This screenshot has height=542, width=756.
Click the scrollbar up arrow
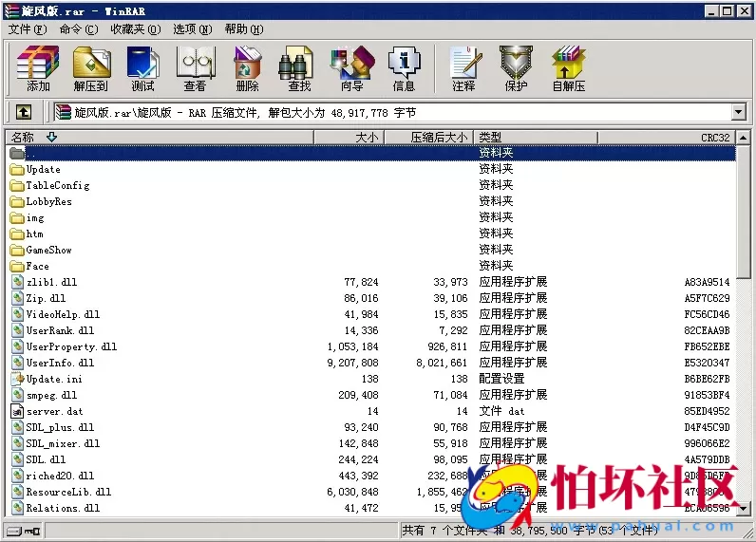point(744,138)
